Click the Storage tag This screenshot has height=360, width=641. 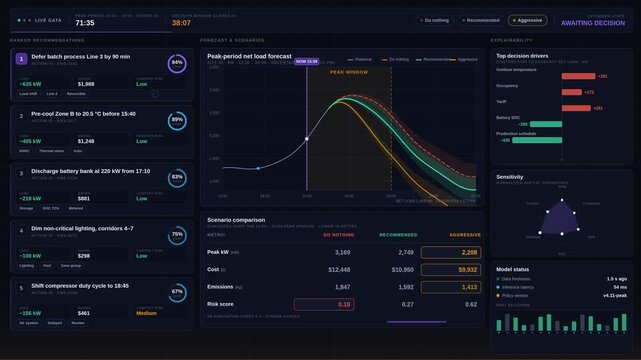(x=26, y=208)
